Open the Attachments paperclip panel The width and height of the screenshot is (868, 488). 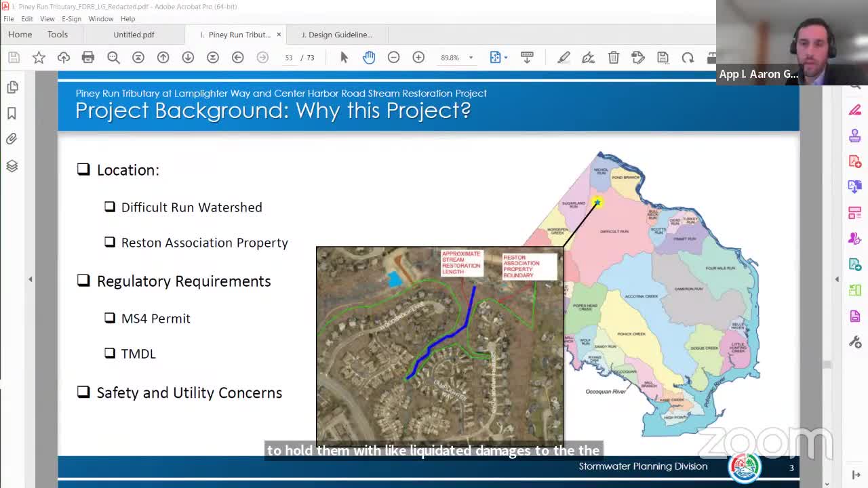[x=12, y=138]
